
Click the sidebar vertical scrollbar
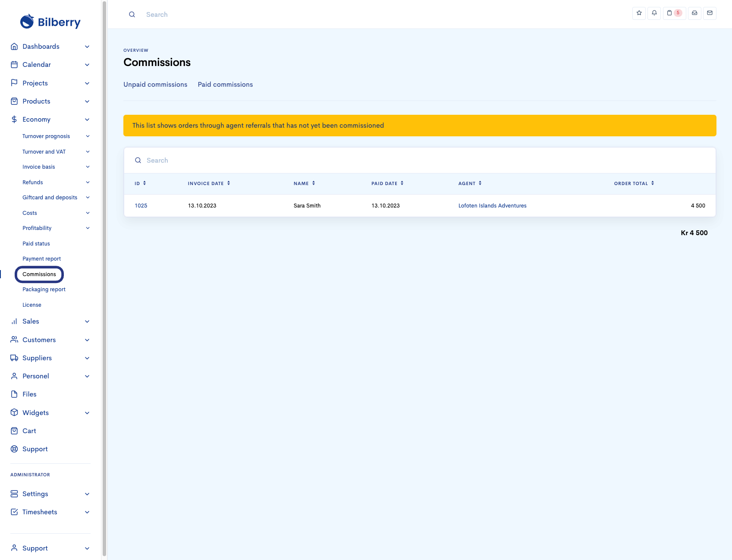pos(104,276)
